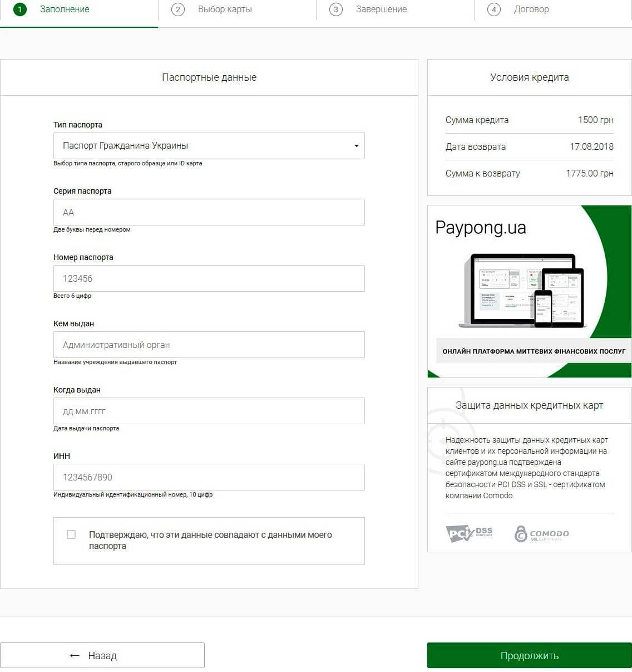This screenshot has height=672, width=632.
Task: Select Паспорт Гражданина Украины combo box
Action: point(209,145)
